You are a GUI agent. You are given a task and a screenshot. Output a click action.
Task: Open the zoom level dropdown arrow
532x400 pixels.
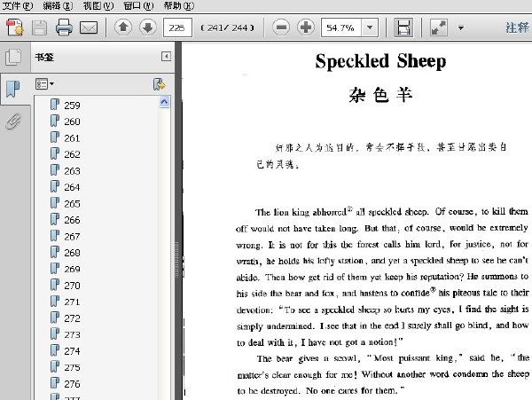pos(370,27)
